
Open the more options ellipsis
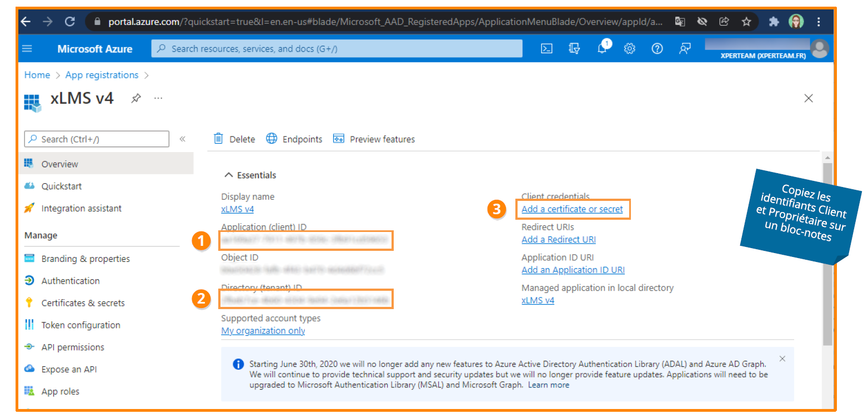coord(158,98)
